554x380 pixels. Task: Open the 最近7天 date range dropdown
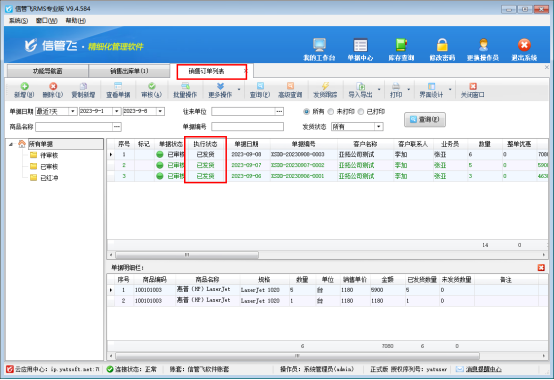(72, 111)
